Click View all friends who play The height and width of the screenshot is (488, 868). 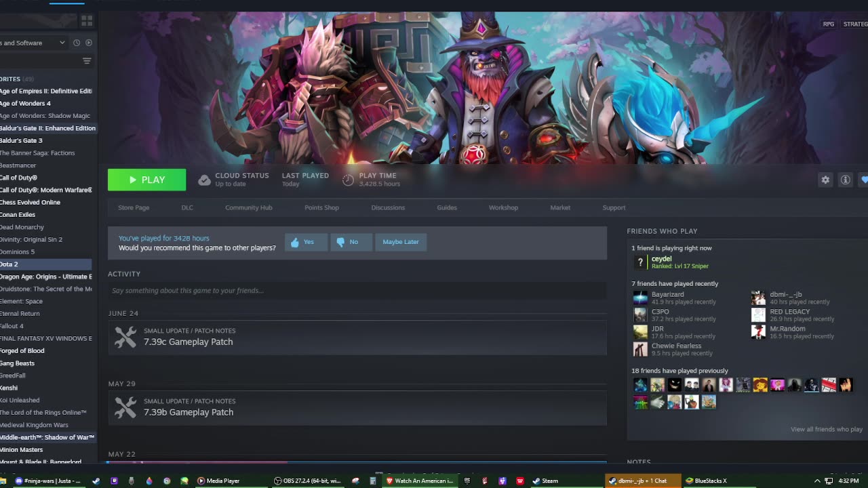click(826, 429)
